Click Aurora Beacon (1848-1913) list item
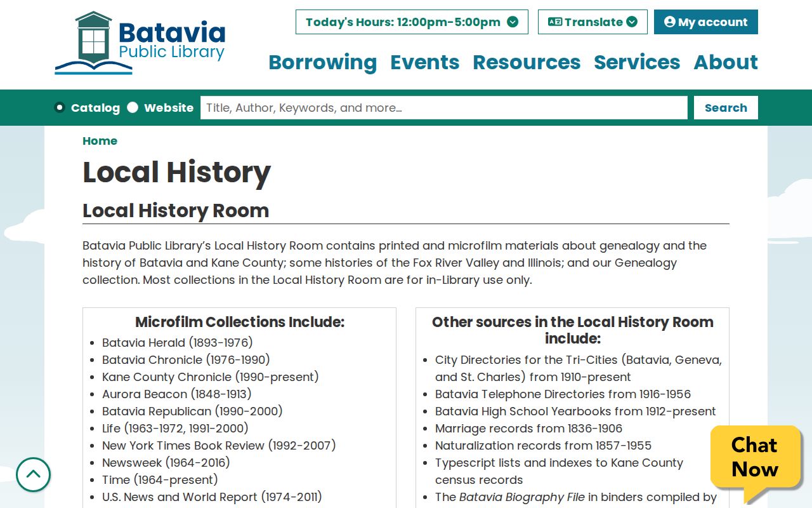 click(x=177, y=394)
